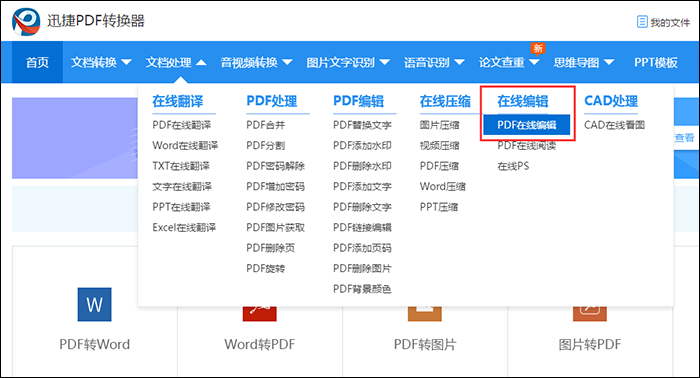
Task: Open PDF压缩 compression tool
Action: click(x=439, y=166)
